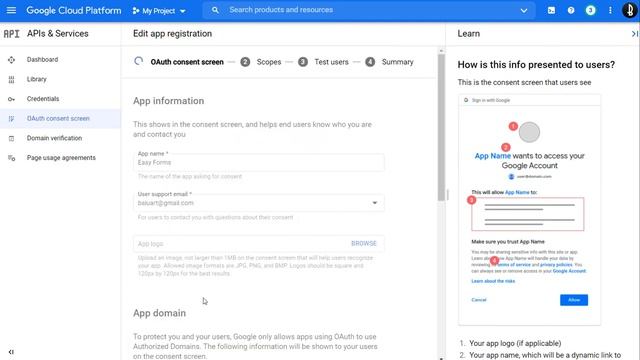Click the App logo file field
640x360 pixels.
point(259,244)
